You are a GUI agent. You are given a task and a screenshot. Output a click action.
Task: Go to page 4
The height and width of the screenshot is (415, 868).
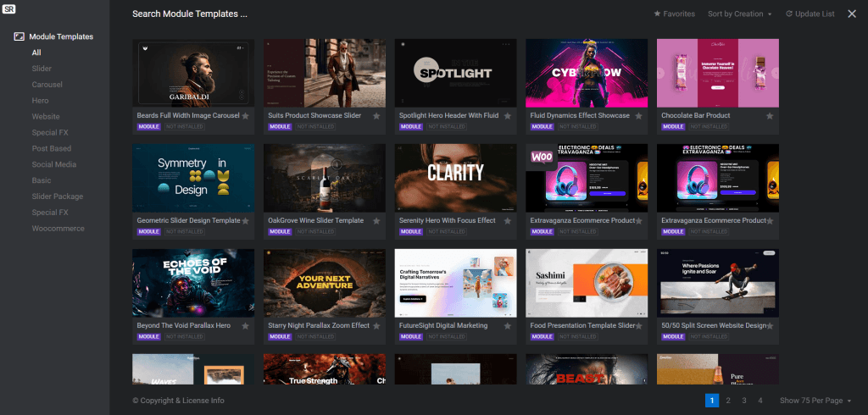click(x=760, y=401)
